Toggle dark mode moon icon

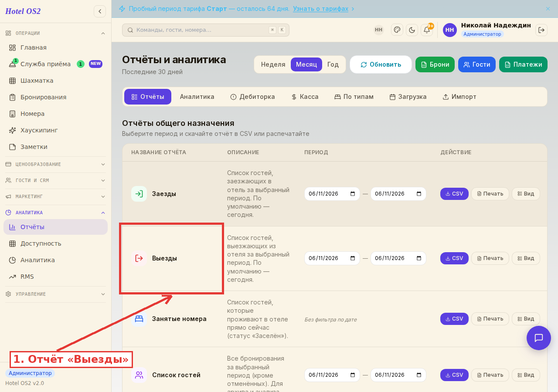[x=412, y=30]
